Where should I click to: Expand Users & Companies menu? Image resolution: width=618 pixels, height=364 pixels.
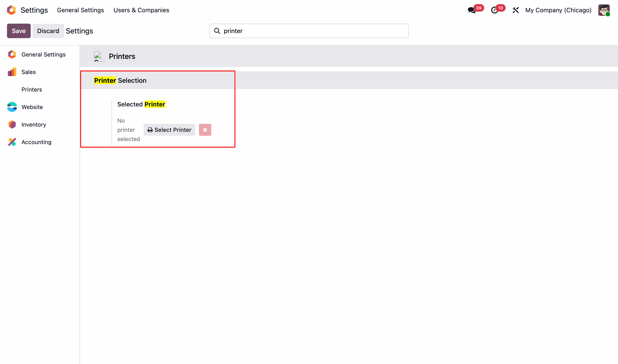(141, 10)
